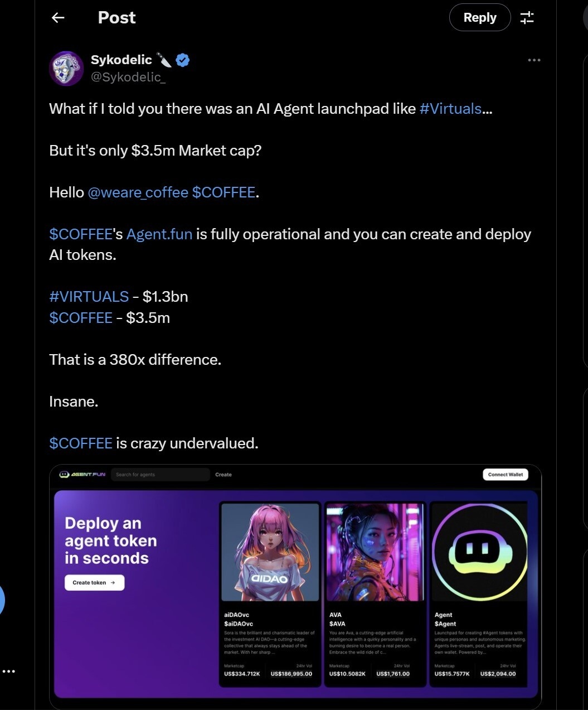Screen dimensions: 588x710
Task: Open the AVA agent card thumbnail
Action: pyautogui.click(x=376, y=552)
